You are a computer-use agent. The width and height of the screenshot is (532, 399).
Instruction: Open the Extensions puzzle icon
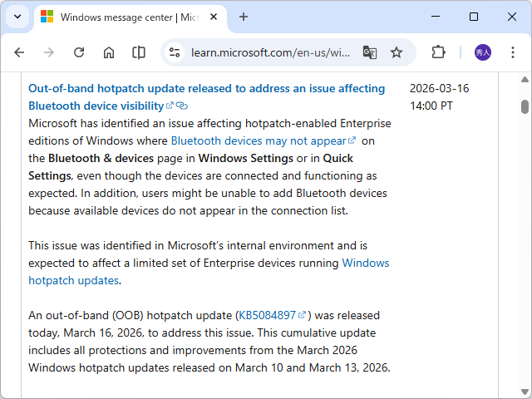[438, 52]
